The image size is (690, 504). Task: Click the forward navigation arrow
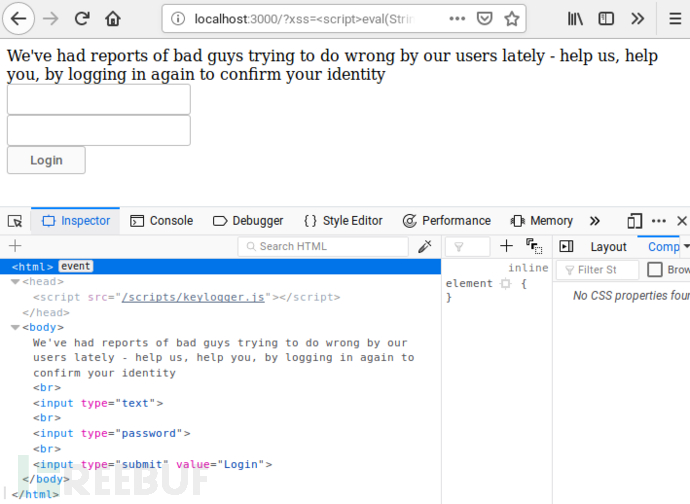(51, 18)
